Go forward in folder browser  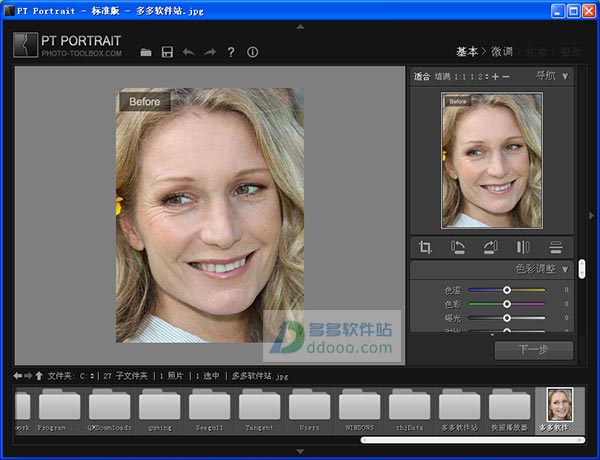coord(28,376)
